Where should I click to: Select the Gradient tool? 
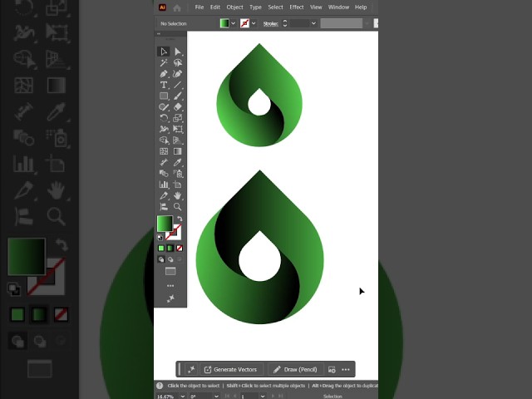pyautogui.click(x=177, y=151)
